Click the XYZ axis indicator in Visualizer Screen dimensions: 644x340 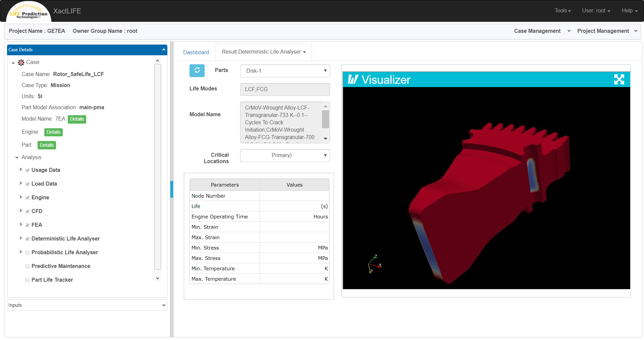[x=375, y=264]
